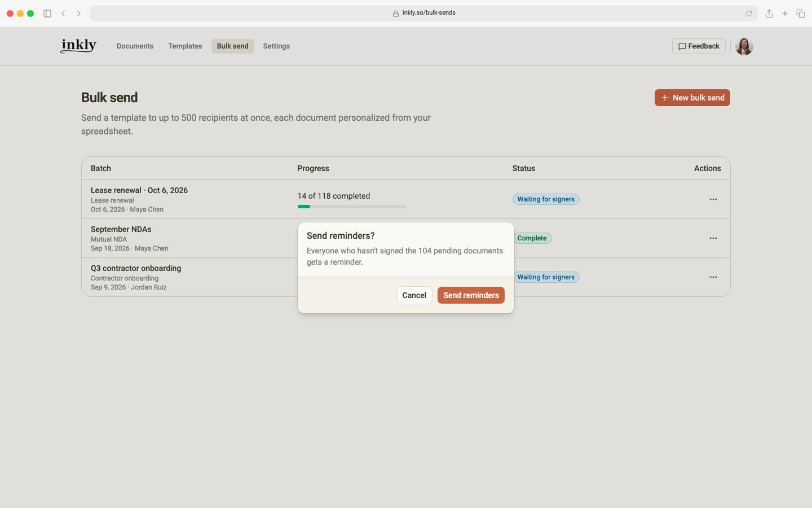Reload the page with the refresh icon
812x508 pixels.
click(749, 14)
